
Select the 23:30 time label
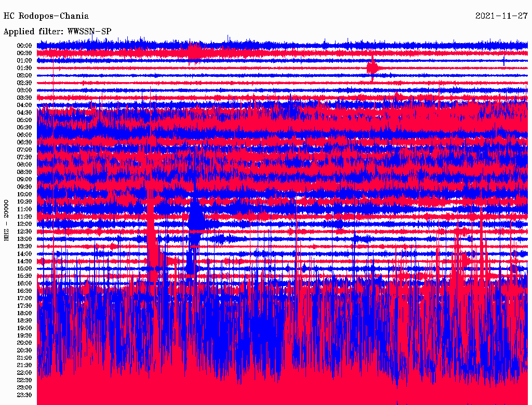tap(24, 395)
